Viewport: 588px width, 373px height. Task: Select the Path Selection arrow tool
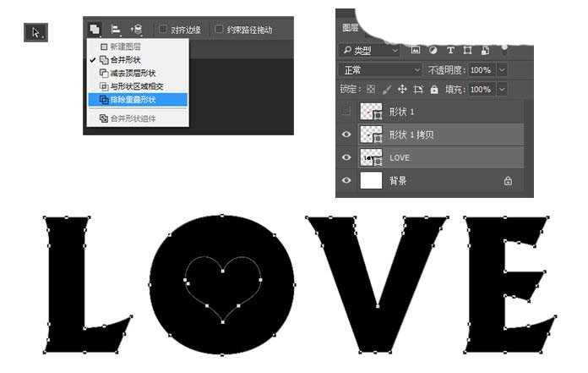35,33
